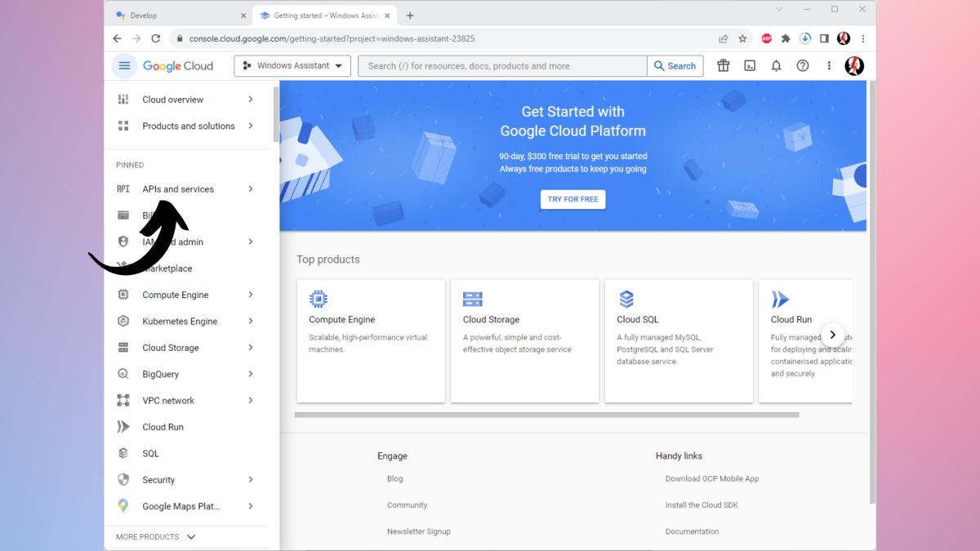Click the API icon beside APIs and services

(x=123, y=189)
